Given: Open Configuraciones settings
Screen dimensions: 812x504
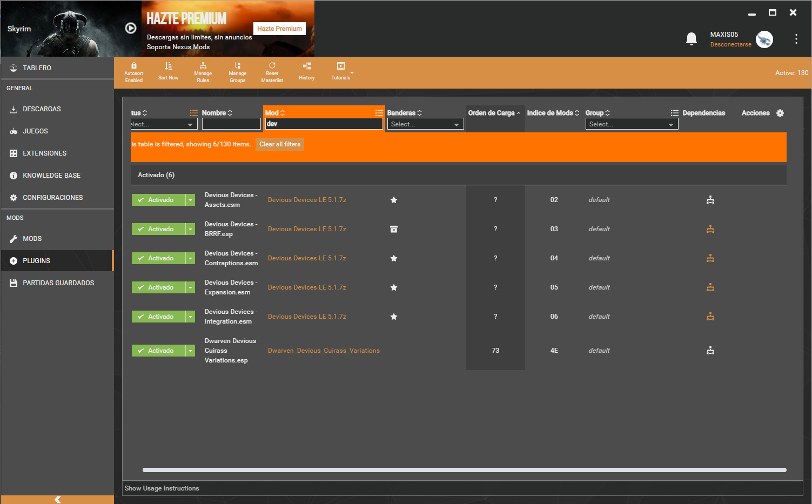Looking at the screenshot, I should [57, 198].
